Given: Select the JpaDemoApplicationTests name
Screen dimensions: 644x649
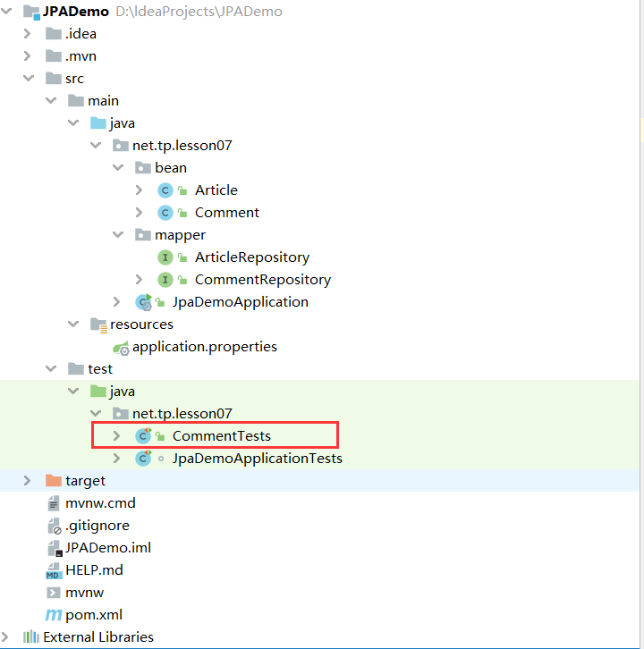Looking at the screenshot, I should [x=258, y=459].
